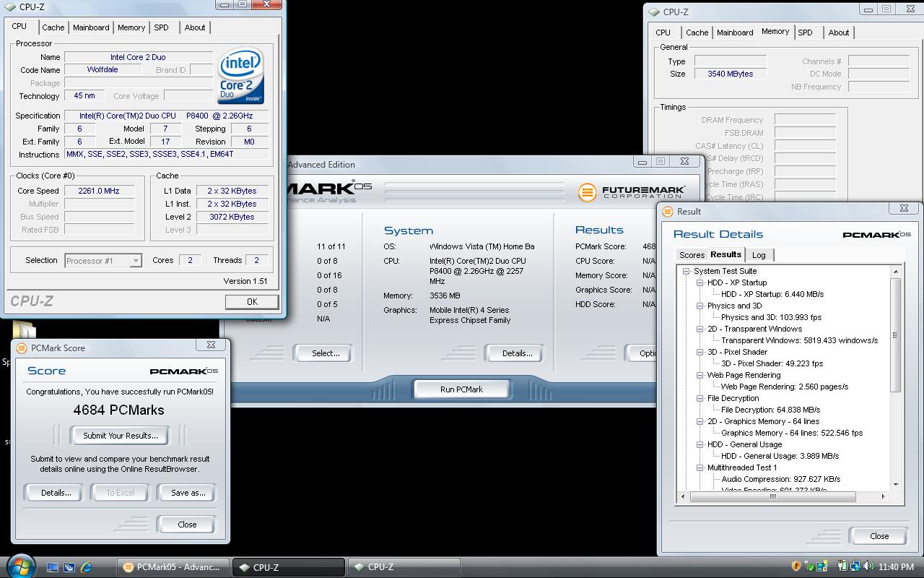The image size is (924, 578).
Task: Click scroll down arrow in Result tree
Action: 895,484
